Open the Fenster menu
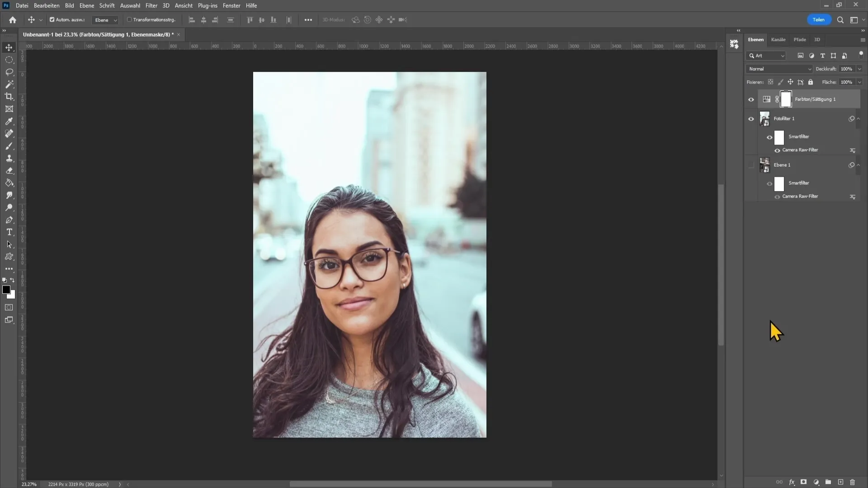Viewport: 868px width, 488px height. 231,5
